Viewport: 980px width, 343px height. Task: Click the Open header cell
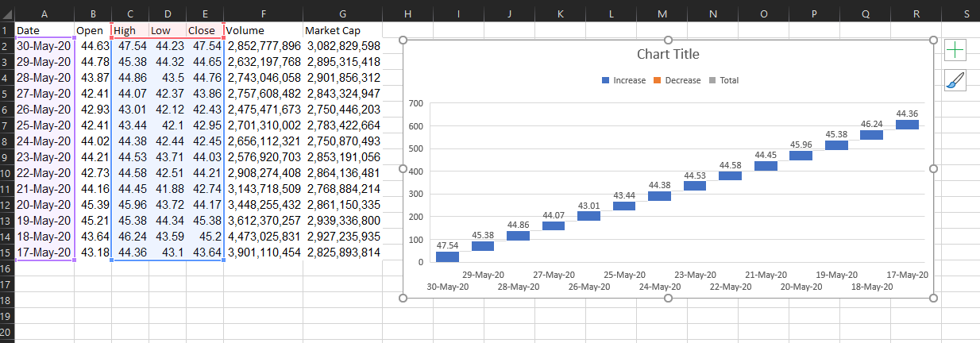coord(93,30)
